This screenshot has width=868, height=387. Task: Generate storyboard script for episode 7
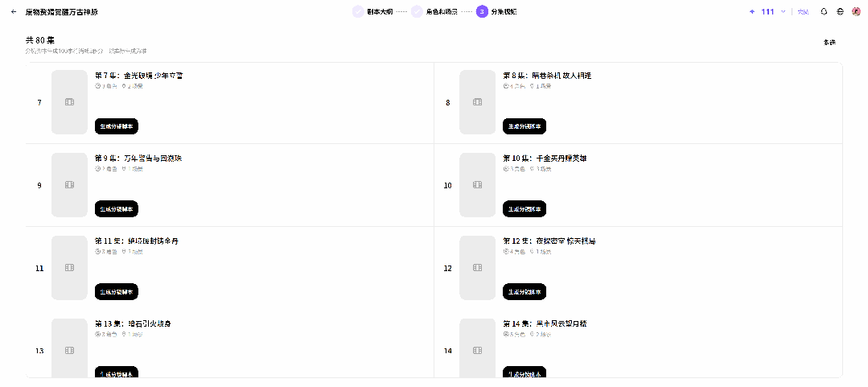117,126
